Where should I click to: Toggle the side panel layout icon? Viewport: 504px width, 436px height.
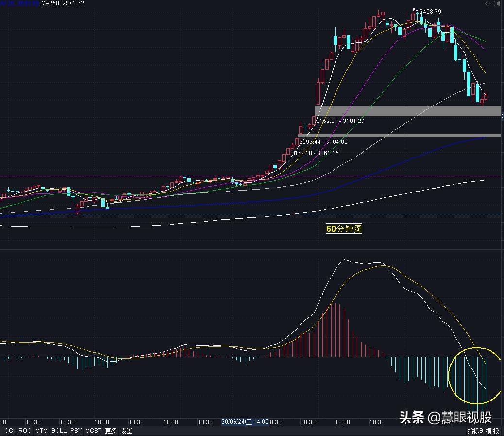click(496, 3)
